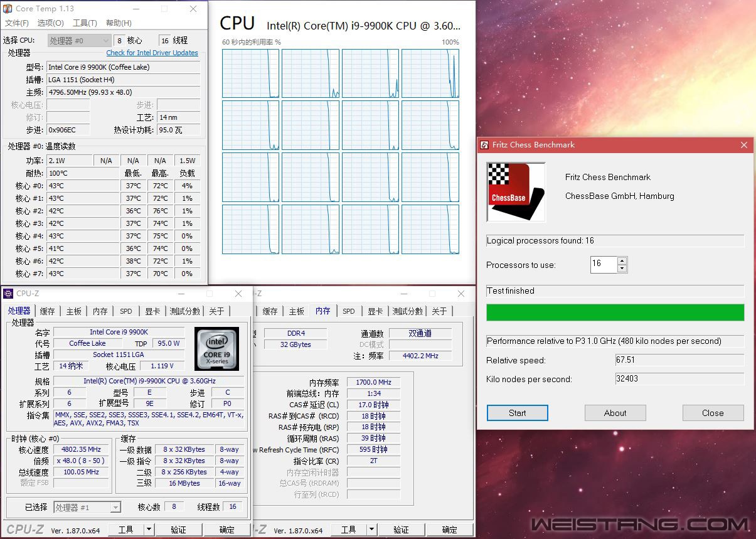This screenshot has width=756, height=539.
Task: Follow the Check for Intel Driver Updates link
Action: pyautogui.click(x=152, y=53)
